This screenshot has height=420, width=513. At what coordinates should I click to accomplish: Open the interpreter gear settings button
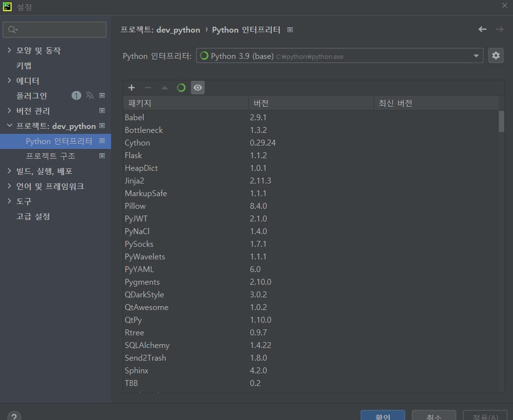(x=495, y=55)
